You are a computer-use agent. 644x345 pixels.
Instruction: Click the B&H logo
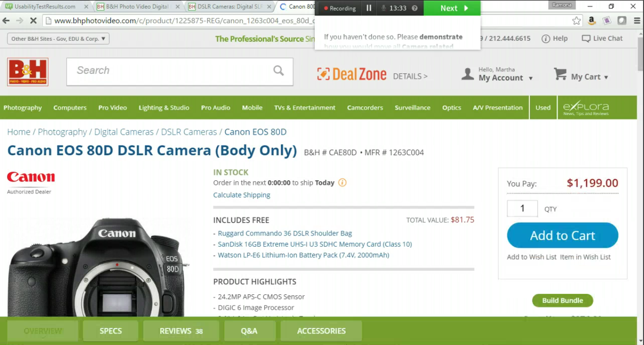[28, 72]
